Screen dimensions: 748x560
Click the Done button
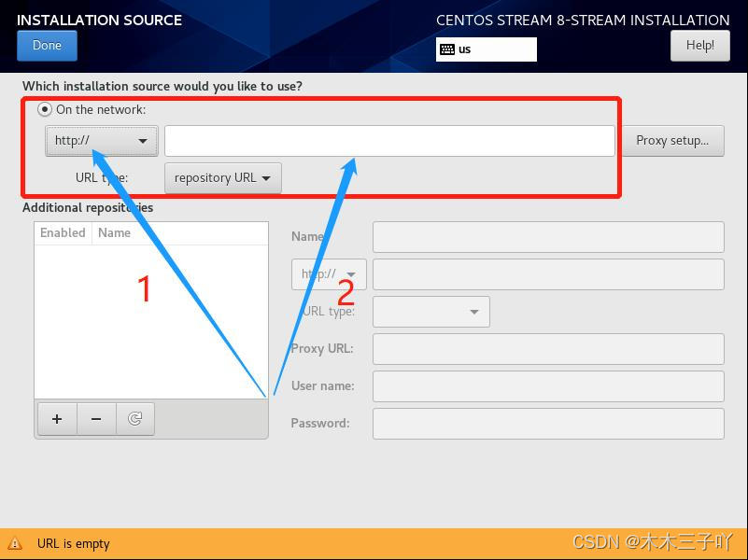pos(47,45)
